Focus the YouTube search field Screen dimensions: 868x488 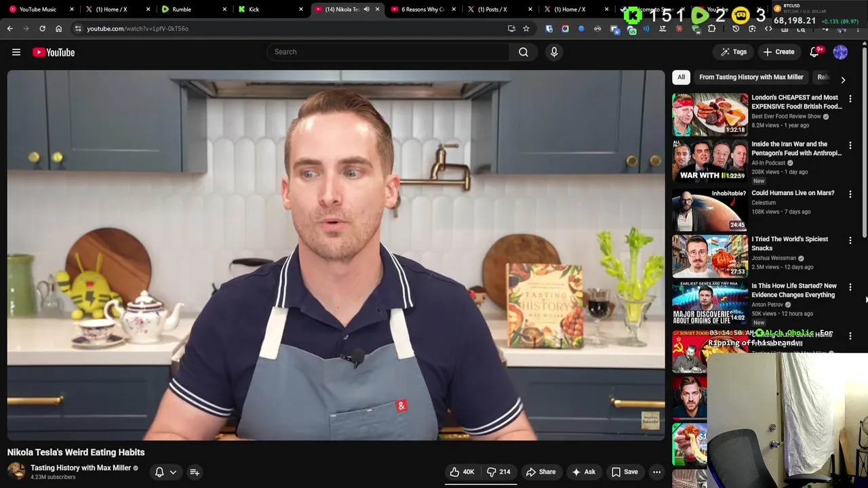click(388, 52)
